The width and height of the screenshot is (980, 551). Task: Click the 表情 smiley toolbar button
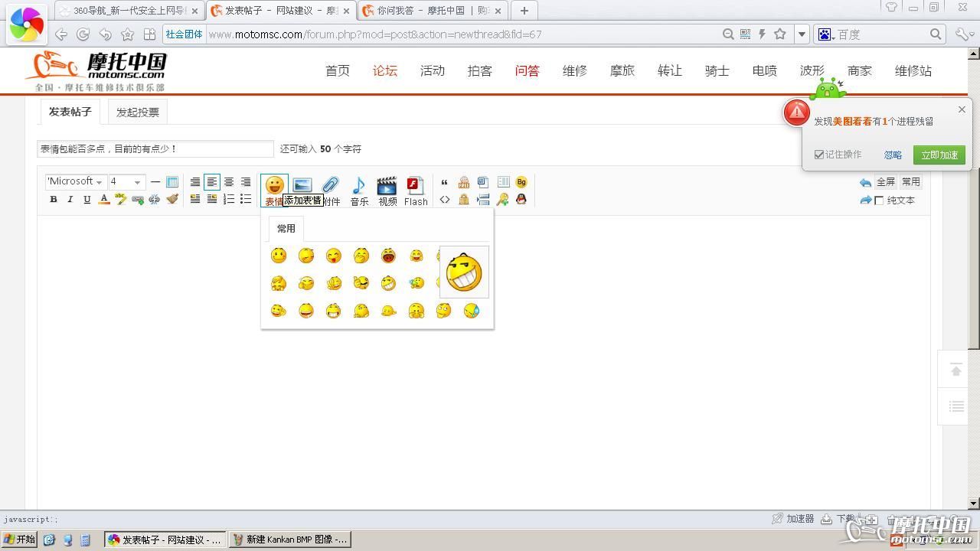(274, 191)
